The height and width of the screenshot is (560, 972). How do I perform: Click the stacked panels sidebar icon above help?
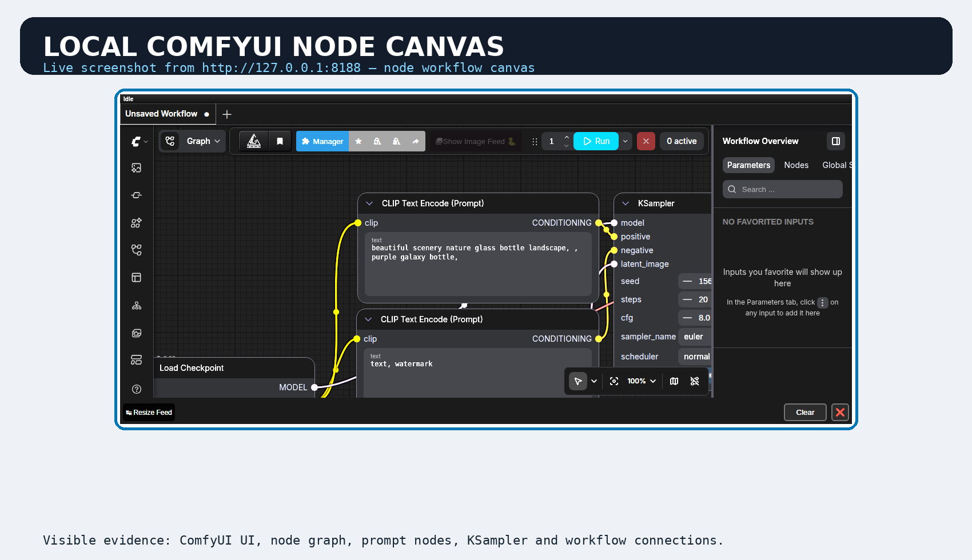tap(136, 360)
